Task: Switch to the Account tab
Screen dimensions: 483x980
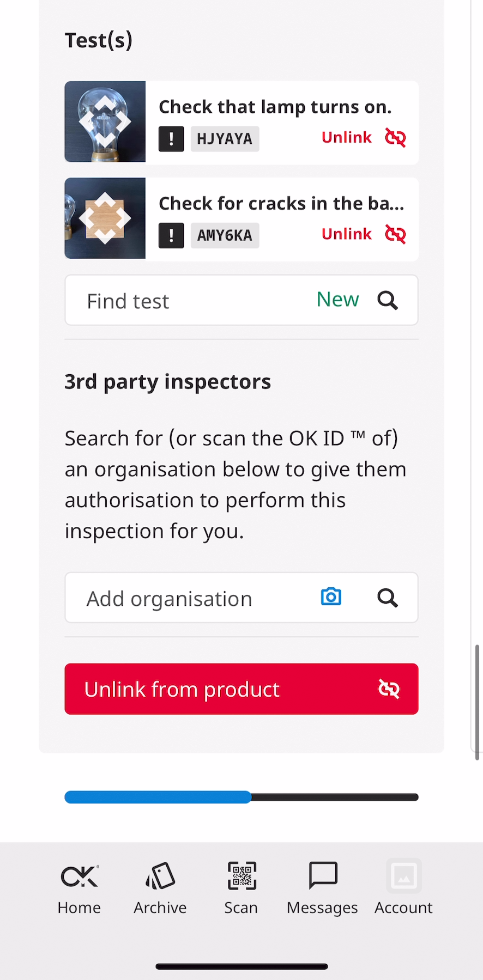Action: 403,887
